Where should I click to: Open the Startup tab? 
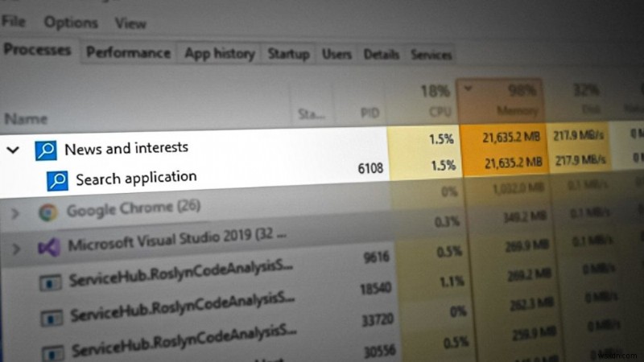(x=288, y=54)
